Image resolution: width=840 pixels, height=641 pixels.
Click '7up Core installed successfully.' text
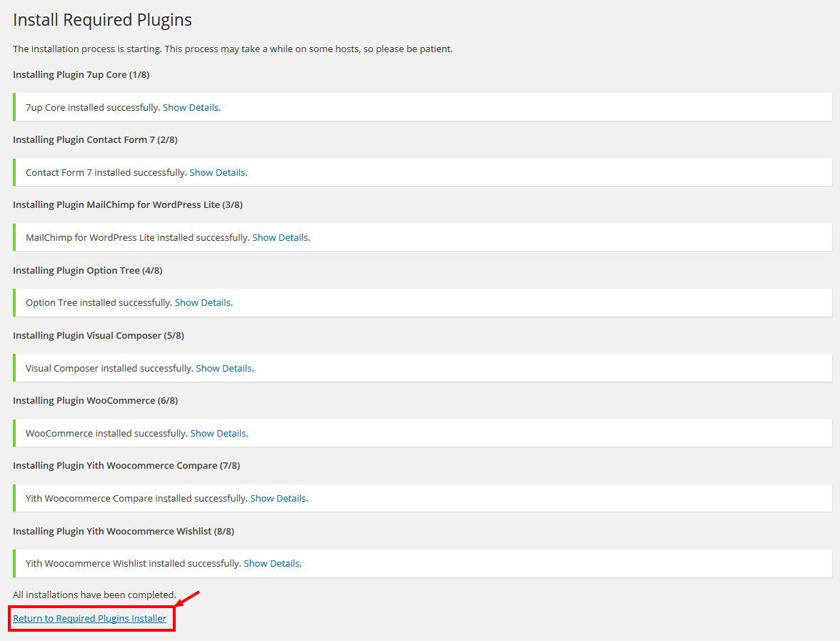point(93,107)
